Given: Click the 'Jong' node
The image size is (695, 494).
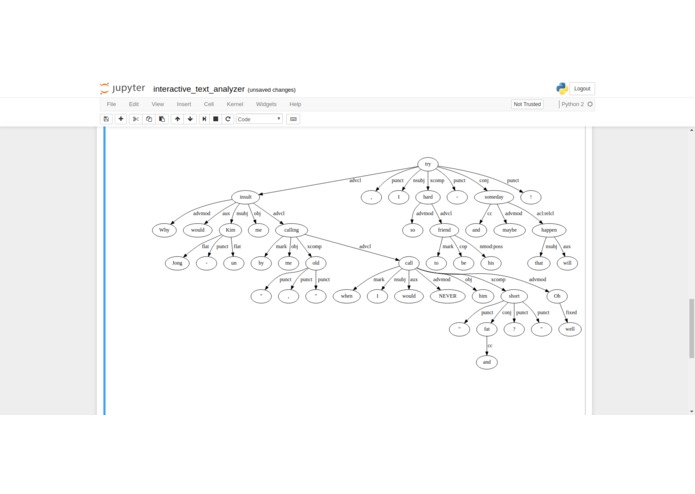Looking at the screenshot, I should coord(177,263).
